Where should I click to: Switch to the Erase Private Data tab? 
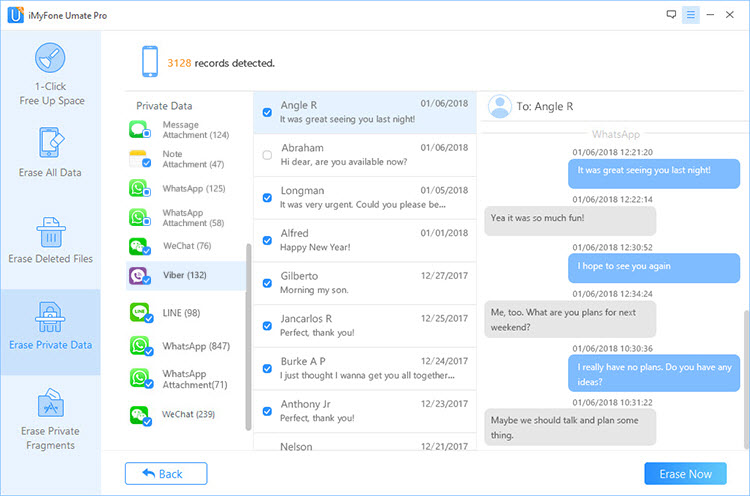[51, 332]
